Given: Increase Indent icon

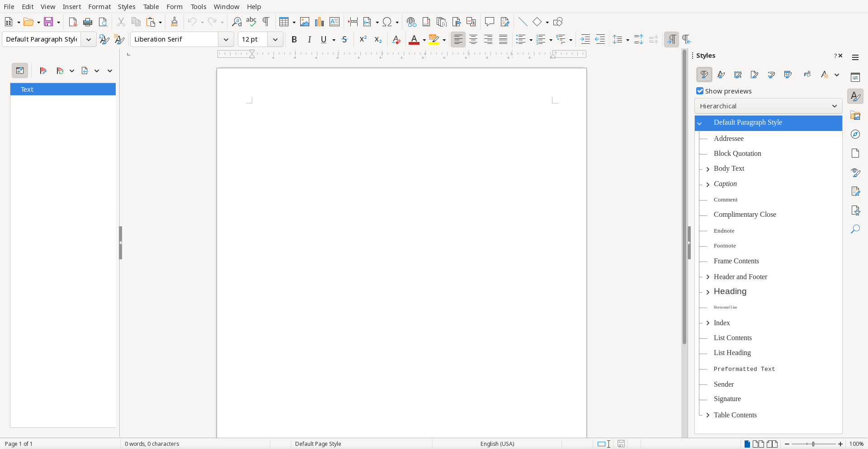Looking at the screenshot, I should click(x=585, y=39).
